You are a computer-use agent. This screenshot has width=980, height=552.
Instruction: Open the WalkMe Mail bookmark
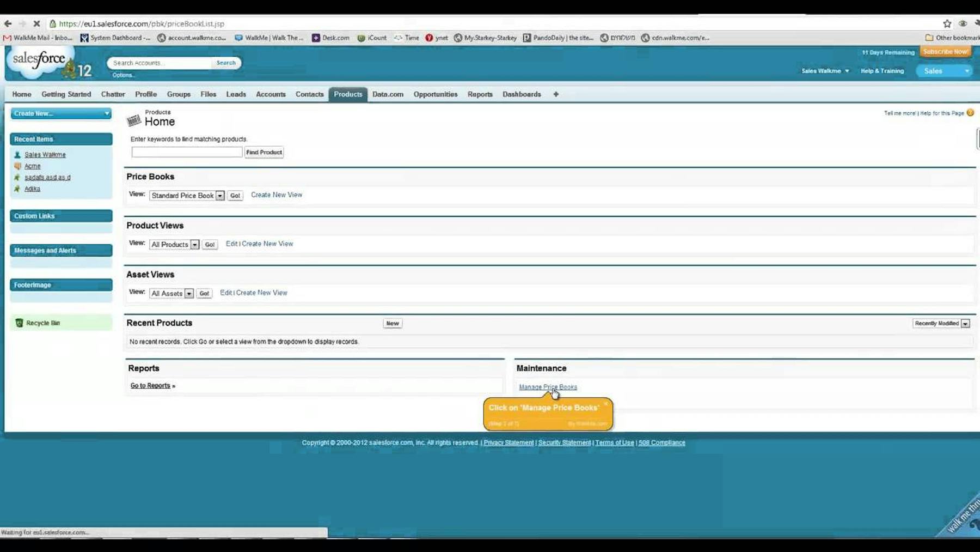click(38, 38)
